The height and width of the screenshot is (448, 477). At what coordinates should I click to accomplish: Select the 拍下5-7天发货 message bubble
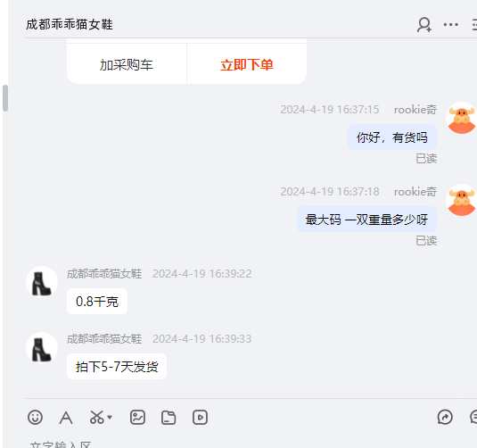117,367
